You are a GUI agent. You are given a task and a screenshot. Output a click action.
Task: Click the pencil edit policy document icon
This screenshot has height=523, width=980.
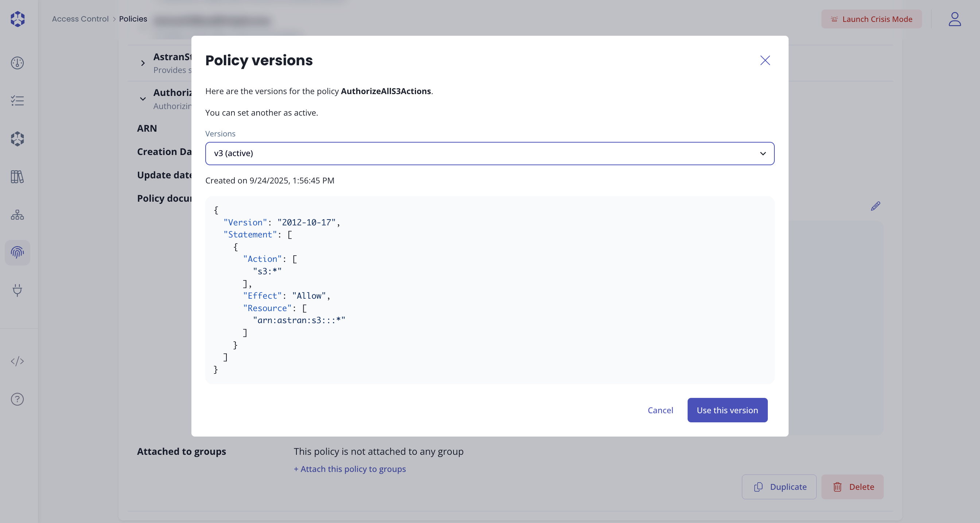click(875, 206)
